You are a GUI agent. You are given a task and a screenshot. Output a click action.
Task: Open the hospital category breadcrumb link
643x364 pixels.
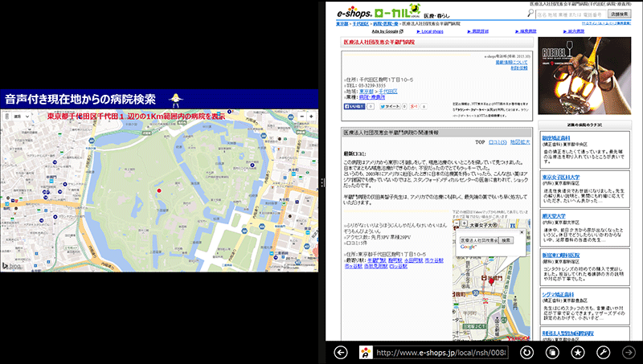[386, 24]
